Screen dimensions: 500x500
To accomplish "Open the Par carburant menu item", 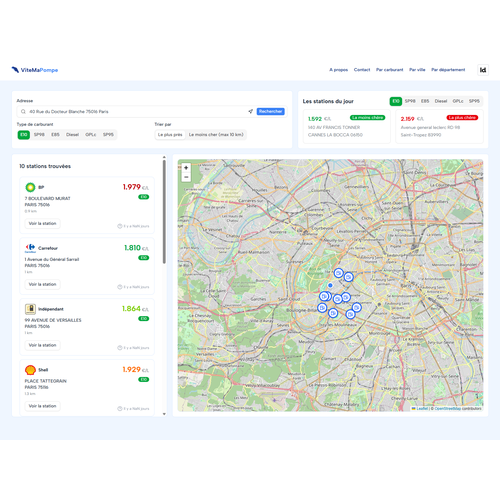I will 390,70.
